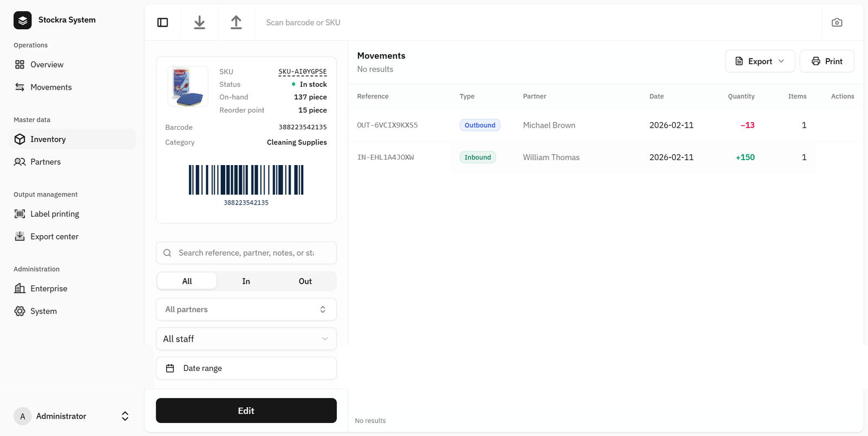Filter movements by In

pyautogui.click(x=246, y=281)
